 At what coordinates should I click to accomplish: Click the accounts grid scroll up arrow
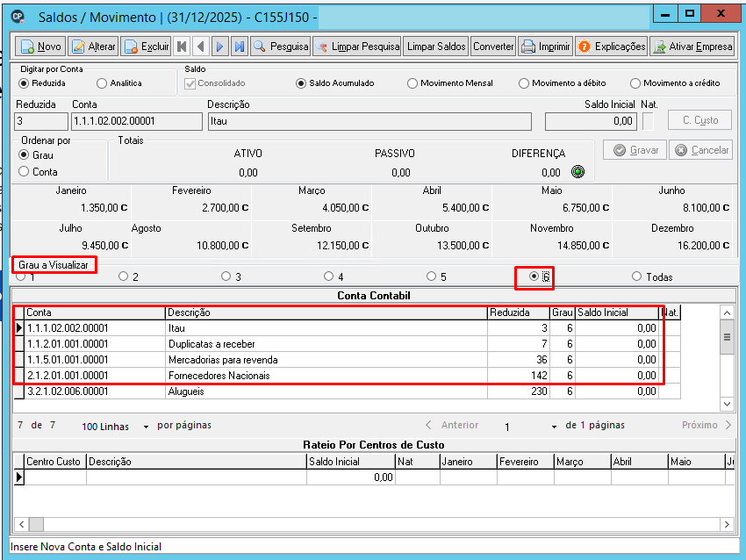[727, 312]
